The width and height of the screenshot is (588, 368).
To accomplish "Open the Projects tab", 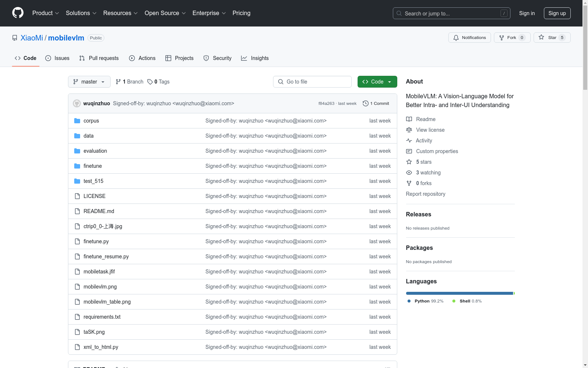I will pyautogui.click(x=179, y=58).
